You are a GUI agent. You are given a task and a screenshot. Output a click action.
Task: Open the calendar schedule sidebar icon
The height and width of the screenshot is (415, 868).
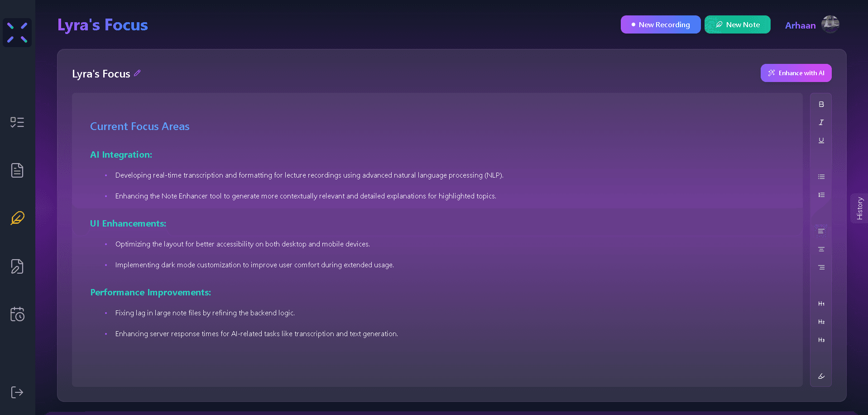coord(17,314)
